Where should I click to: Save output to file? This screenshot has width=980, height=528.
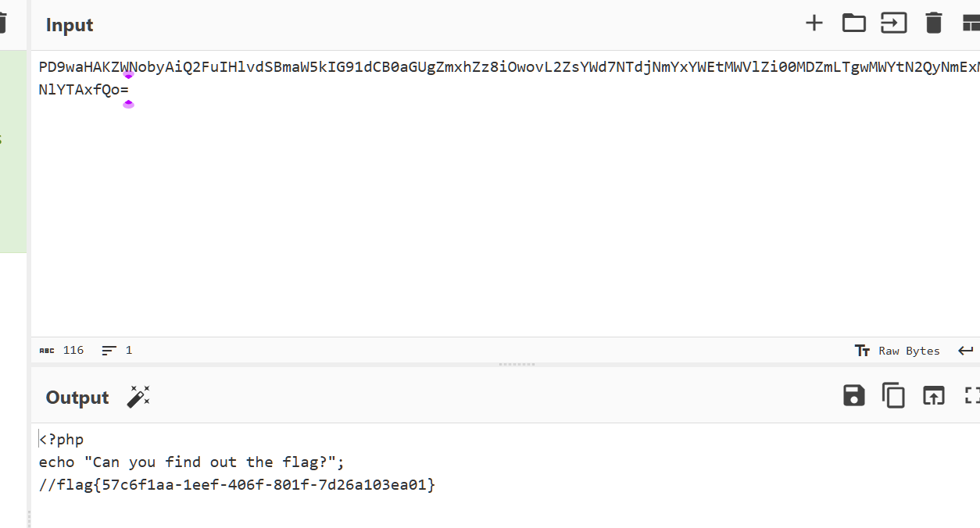[x=853, y=396]
